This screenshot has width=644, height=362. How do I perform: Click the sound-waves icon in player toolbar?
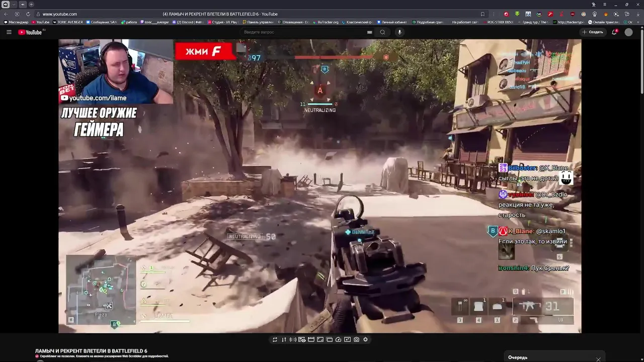tap(293, 339)
